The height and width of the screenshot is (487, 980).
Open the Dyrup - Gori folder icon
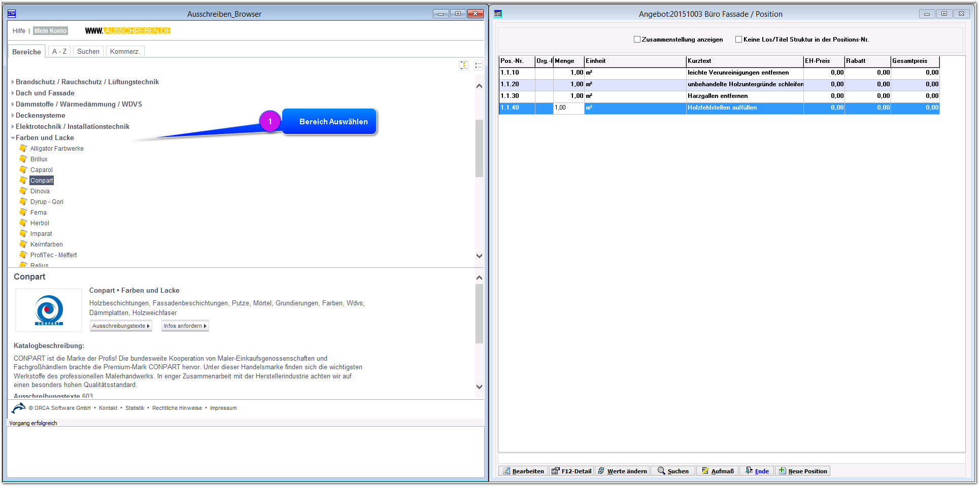pos(23,201)
